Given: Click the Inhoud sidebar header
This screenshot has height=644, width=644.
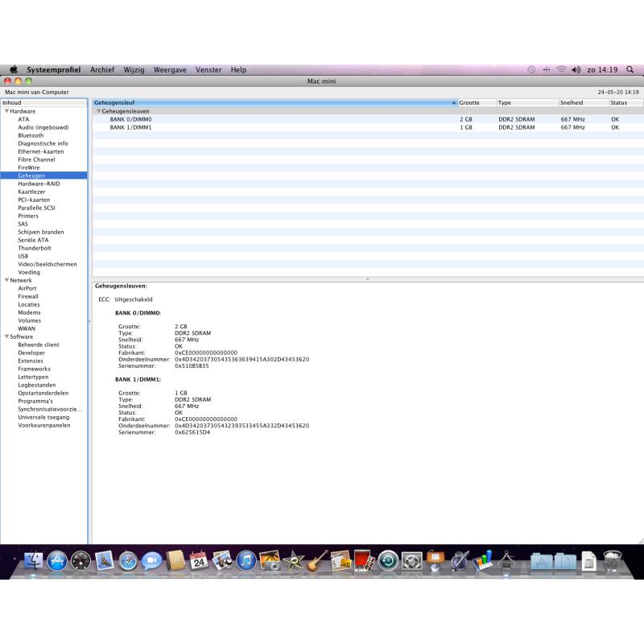Looking at the screenshot, I should click(43, 103).
